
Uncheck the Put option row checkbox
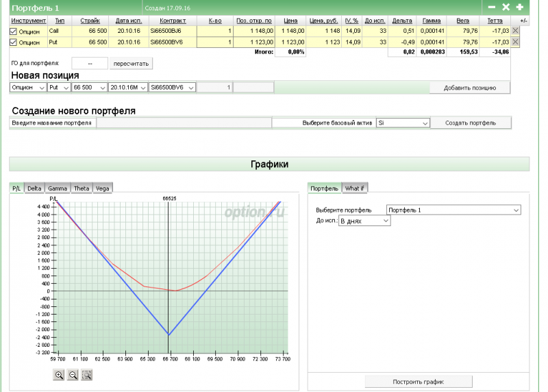tap(14, 42)
